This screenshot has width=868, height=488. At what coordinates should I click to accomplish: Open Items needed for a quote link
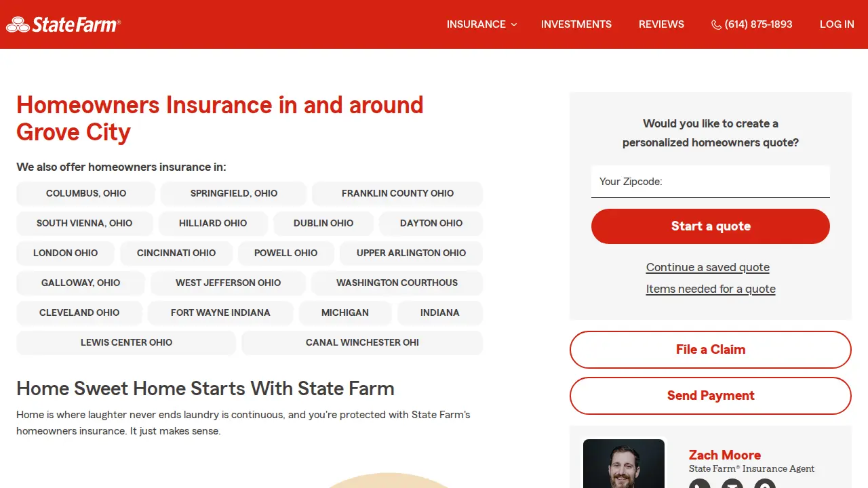711,289
